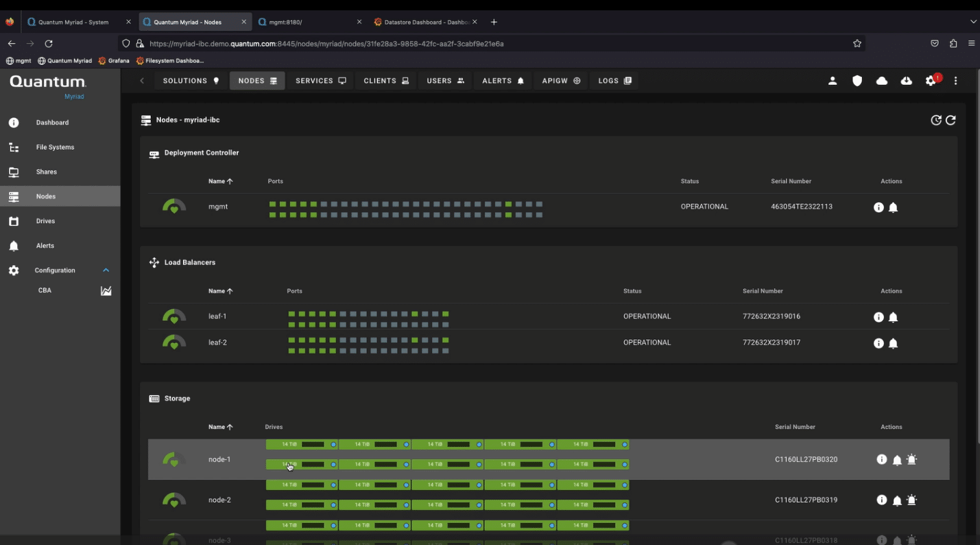Open APIGW in top navigation
Image resolution: width=980 pixels, height=545 pixels.
[x=561, y=81]
